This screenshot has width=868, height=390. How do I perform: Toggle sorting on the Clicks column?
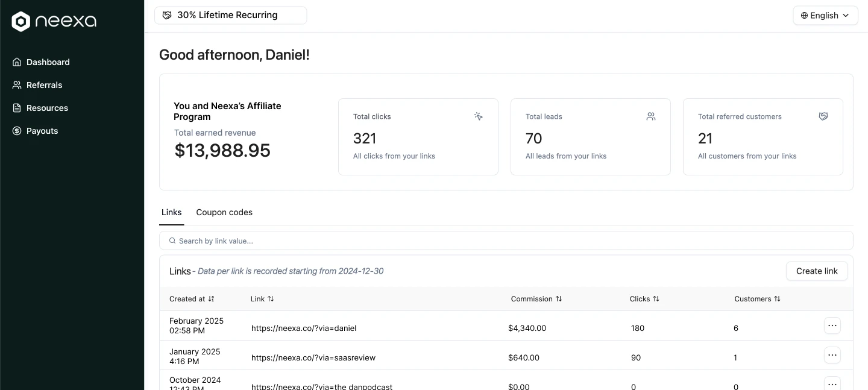(x=656, y=298)
